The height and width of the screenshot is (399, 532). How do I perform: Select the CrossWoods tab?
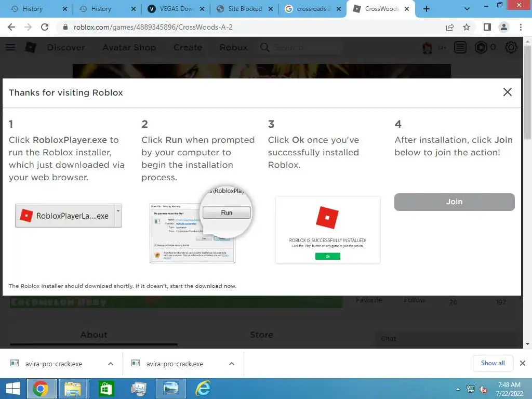click(381, 9)
